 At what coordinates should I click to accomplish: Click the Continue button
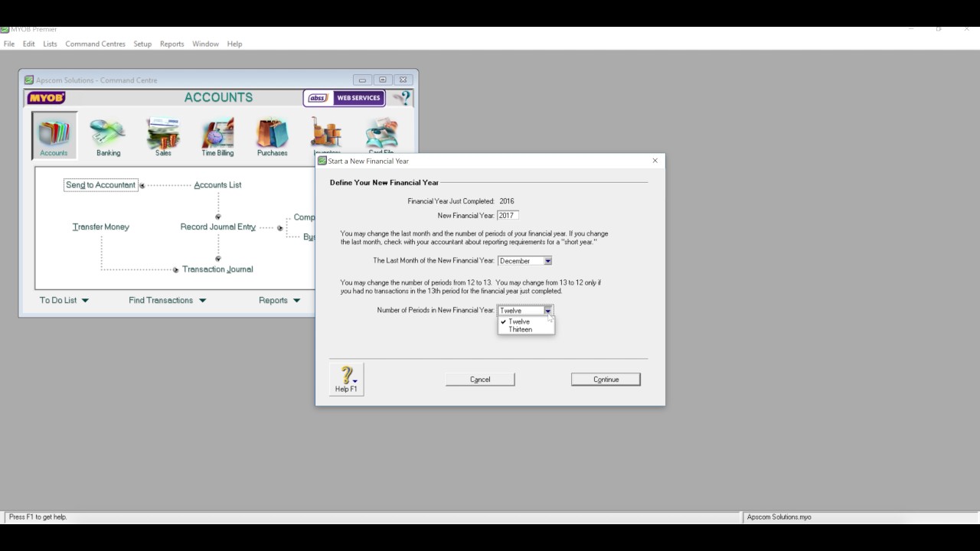click(x=606, y=379)
